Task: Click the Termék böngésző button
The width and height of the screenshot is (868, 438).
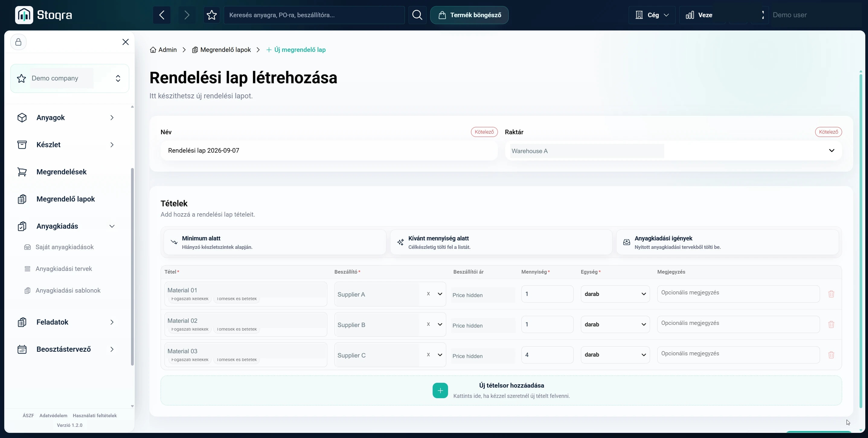Action: [x=469, y=15]
